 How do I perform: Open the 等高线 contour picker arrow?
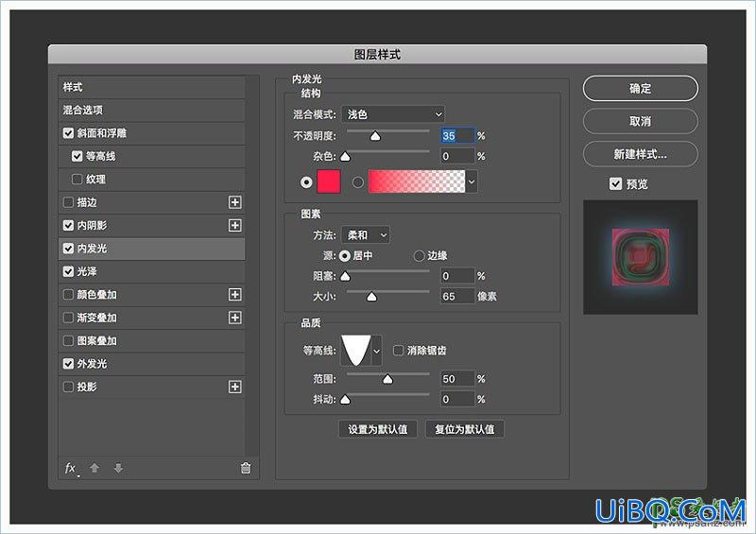(376, 351)
